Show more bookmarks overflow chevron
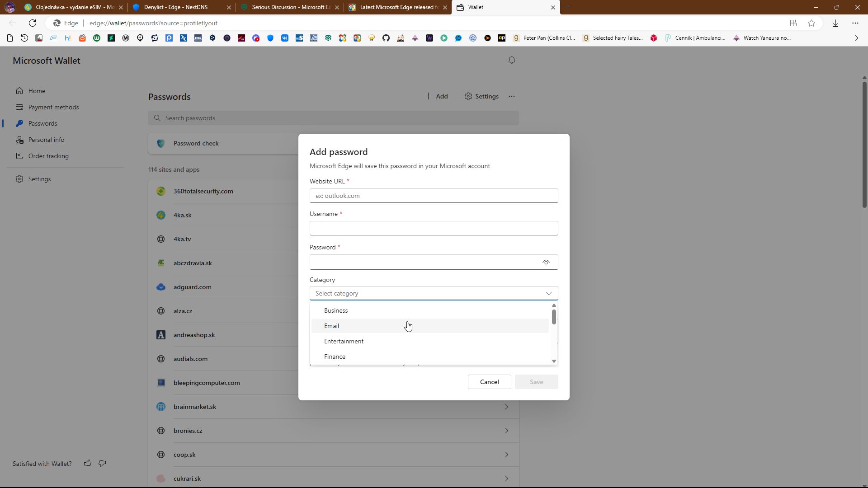Image resolution: width=868 pixels, height=488 pixels. [856, 38]
